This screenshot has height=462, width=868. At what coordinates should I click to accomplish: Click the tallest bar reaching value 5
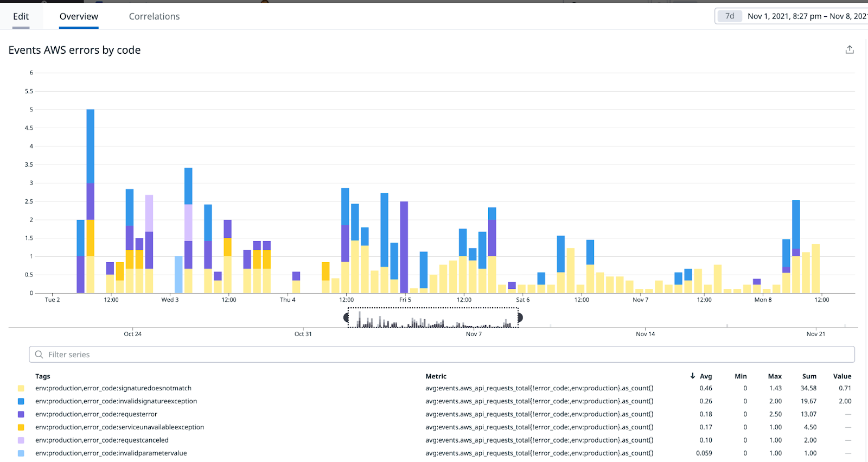tap(90, 201)
